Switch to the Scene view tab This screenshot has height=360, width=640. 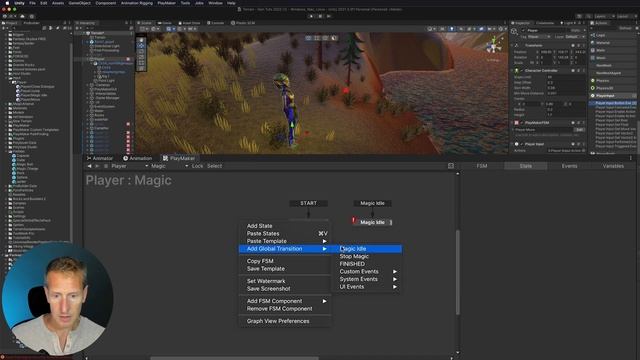pos(145,23)
